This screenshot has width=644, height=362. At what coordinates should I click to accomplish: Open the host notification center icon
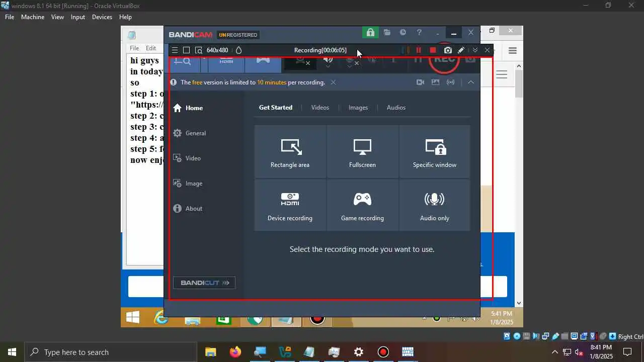[x=627, y=352]
